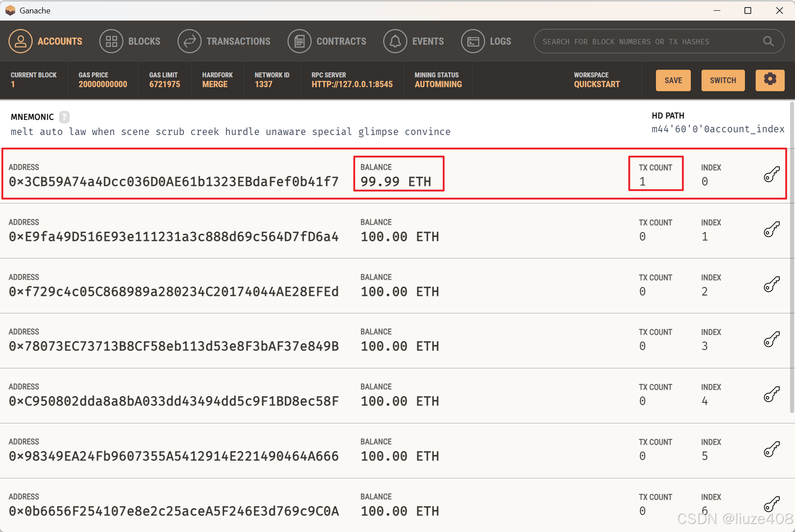Show private key for index 0 account
Screen dimensions: 795x532
[772, 174]
